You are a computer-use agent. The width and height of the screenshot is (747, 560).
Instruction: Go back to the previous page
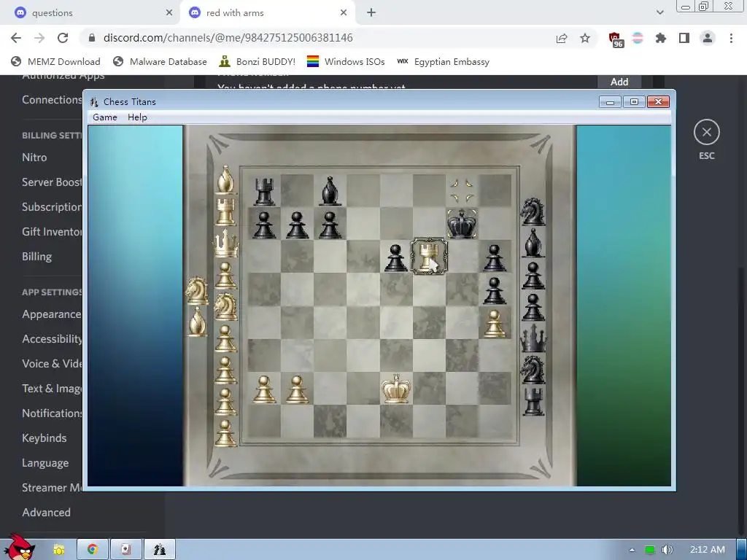click(x=16, y=38)
